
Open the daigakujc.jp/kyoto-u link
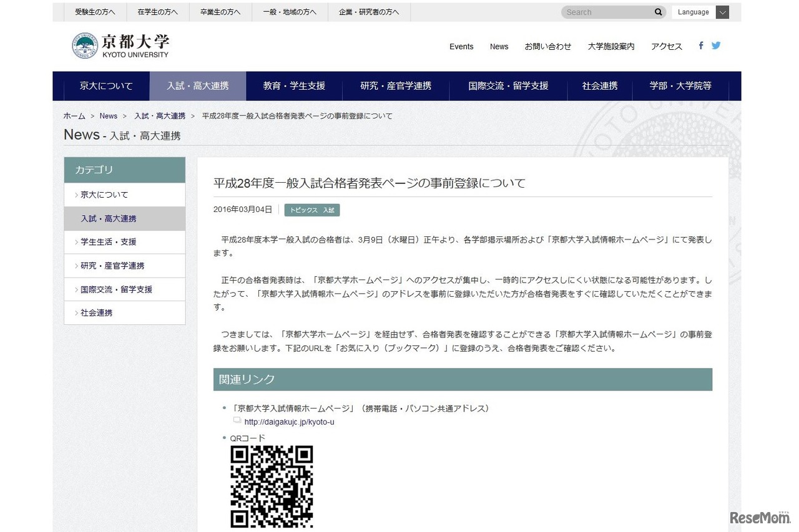289,422
